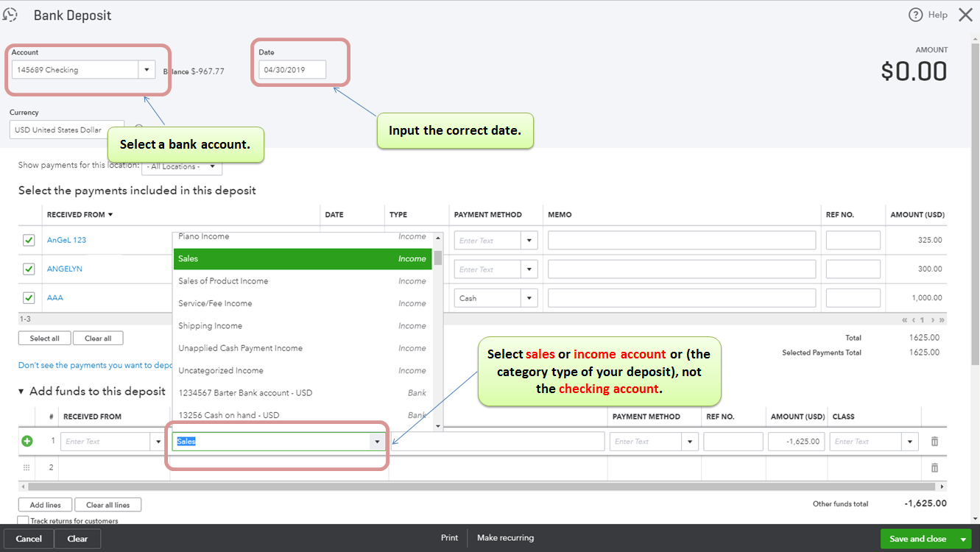Image resolution: width=980 pixels, height=552 pixels.
Task: Click the Clear button in footer
Action: pos(77,539)
